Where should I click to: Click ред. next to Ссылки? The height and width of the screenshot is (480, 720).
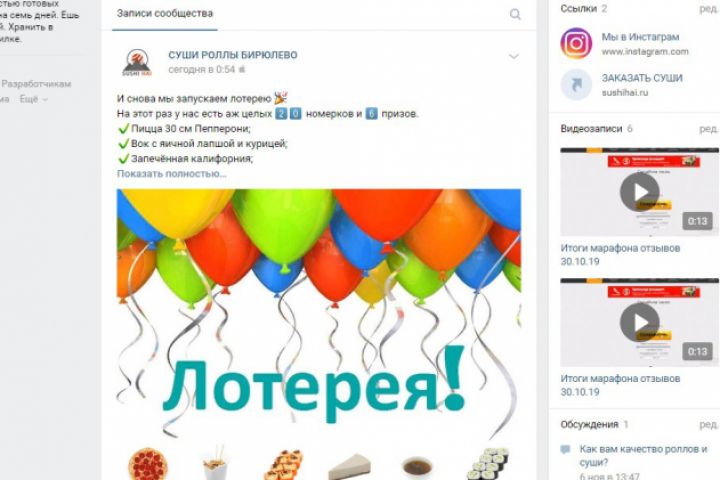709,8
